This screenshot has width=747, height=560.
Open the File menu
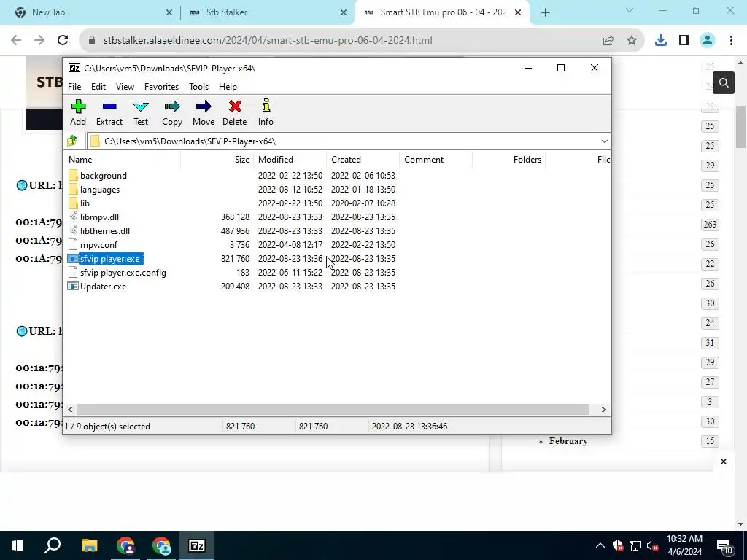point(74,87)
